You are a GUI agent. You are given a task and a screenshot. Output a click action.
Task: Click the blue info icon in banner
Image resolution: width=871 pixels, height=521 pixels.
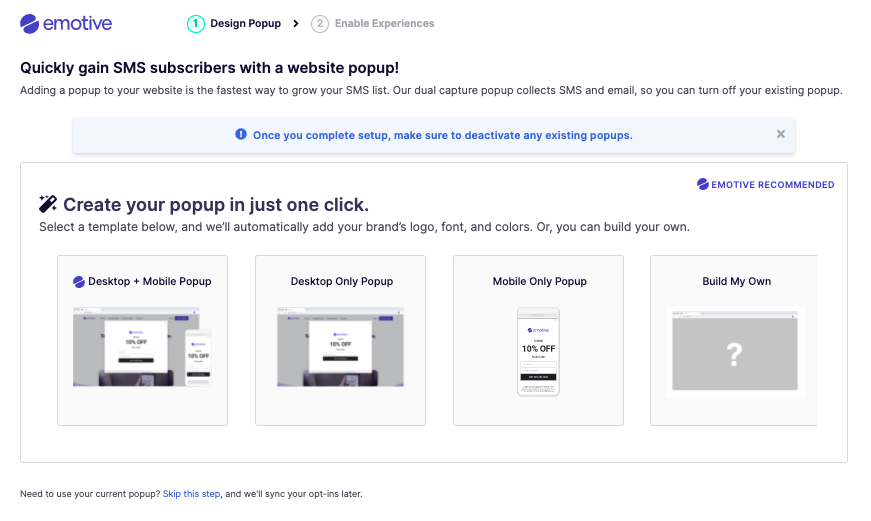click(241, 134)
